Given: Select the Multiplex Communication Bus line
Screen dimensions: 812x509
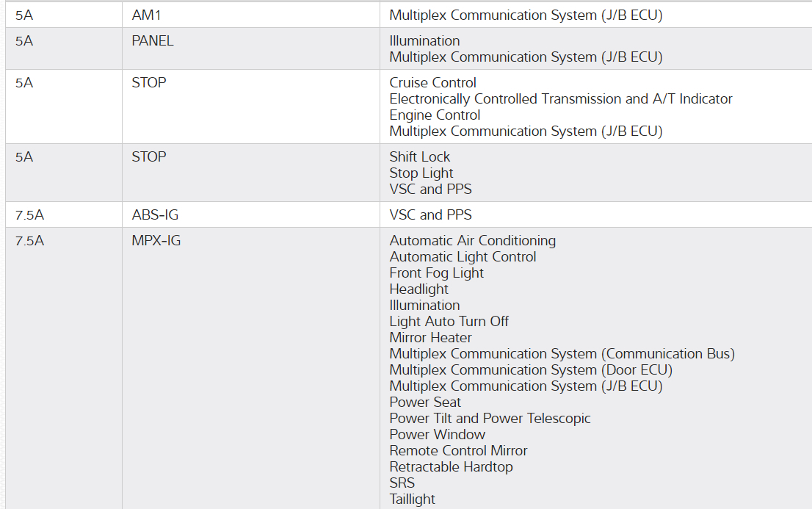Looking at the screenshot, I should point(562,353).
